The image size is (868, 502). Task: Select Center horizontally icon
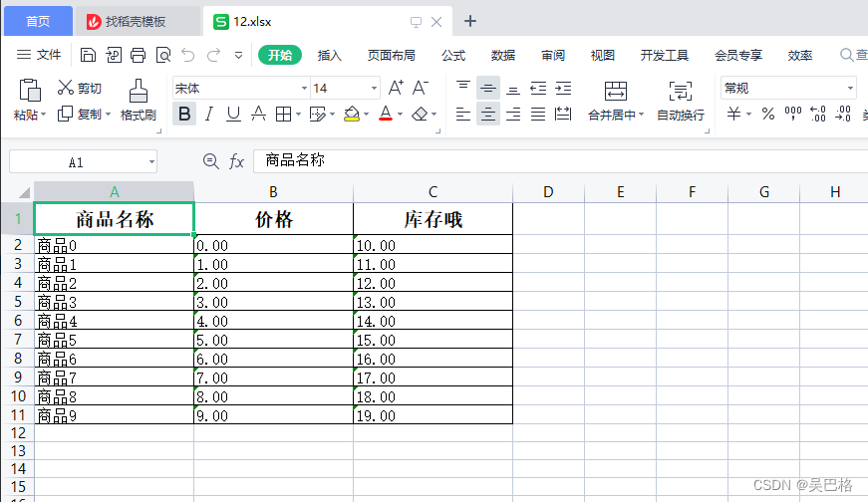pyautogui.click(x=487, y=114)
